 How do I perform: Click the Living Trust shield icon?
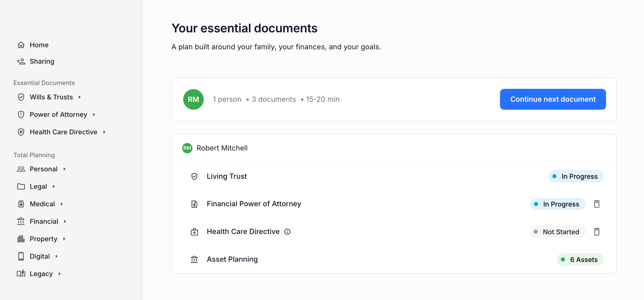click(x=194, y=176)
